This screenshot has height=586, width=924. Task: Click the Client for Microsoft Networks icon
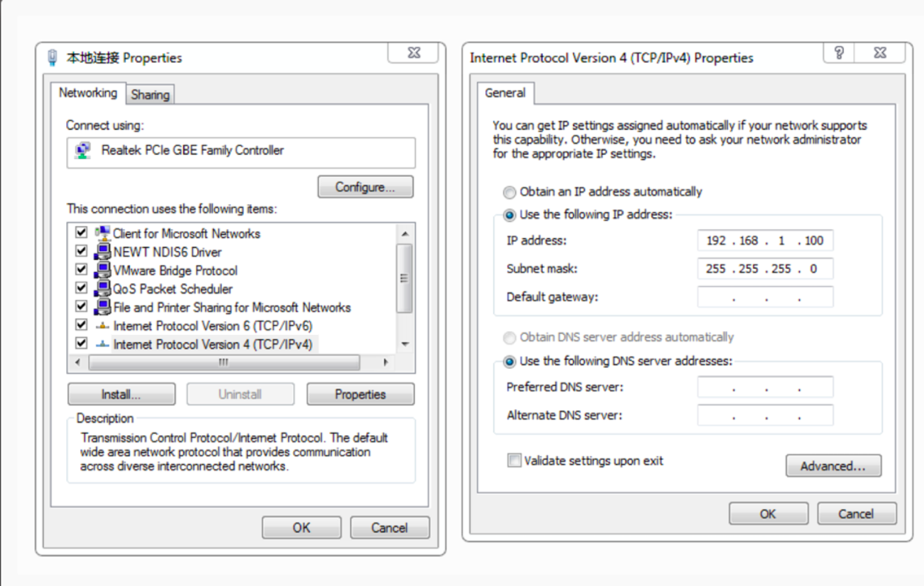102,233
